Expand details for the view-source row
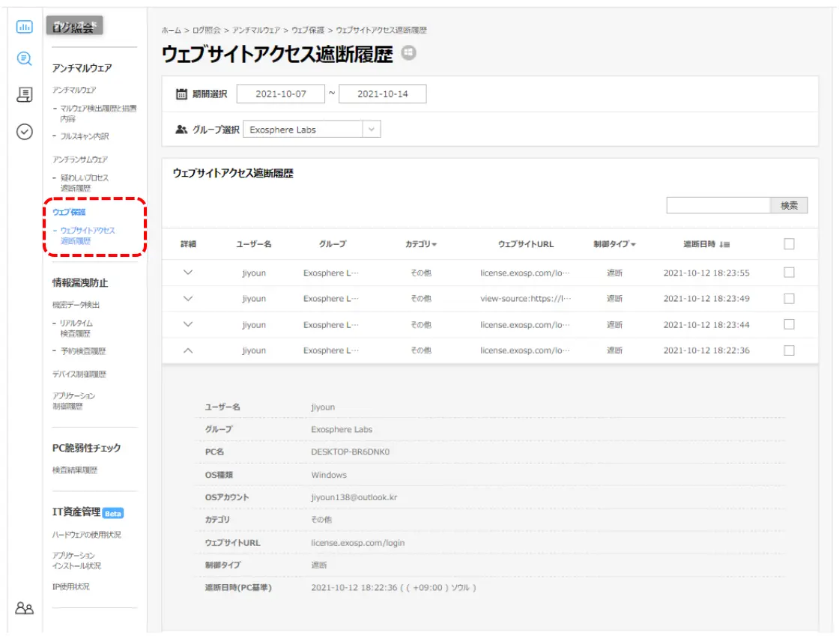 pyautogui.click(x=188, y=299)
